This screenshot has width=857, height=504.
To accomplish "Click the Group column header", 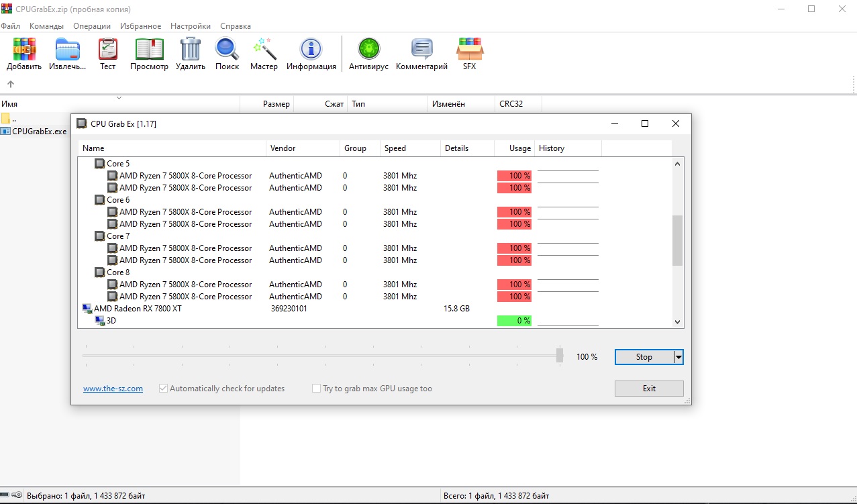I will point(360,148).
